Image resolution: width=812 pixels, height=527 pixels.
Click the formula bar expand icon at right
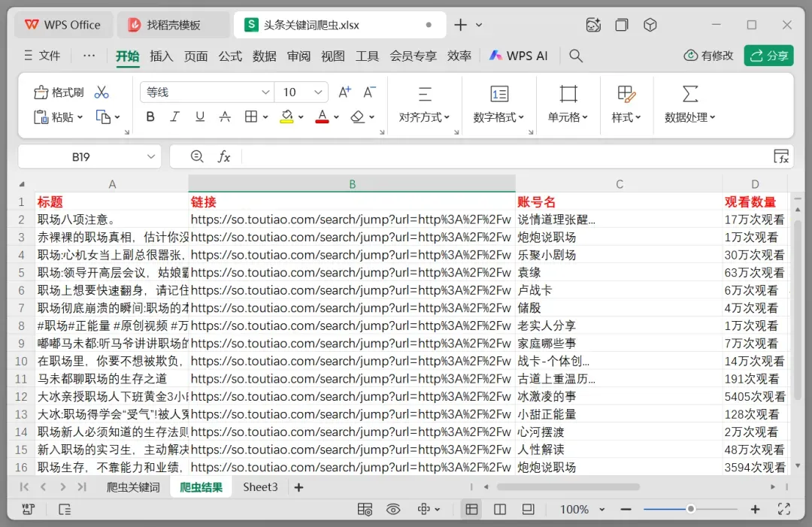(781, 156)
